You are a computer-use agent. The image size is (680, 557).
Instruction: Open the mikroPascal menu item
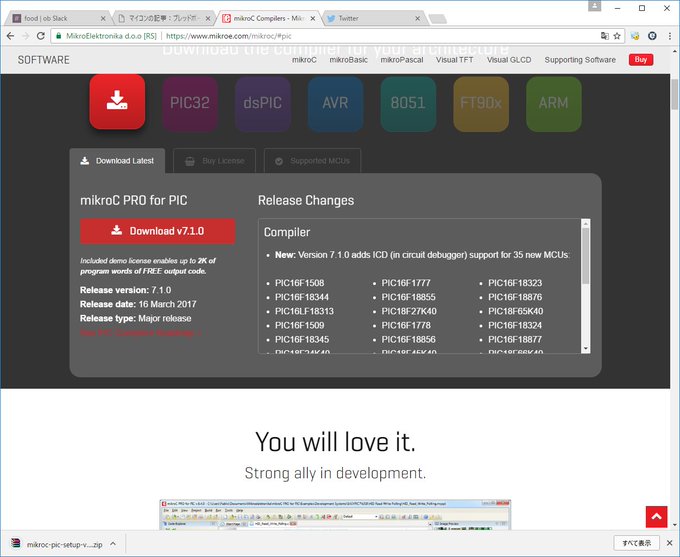point(402,60)
